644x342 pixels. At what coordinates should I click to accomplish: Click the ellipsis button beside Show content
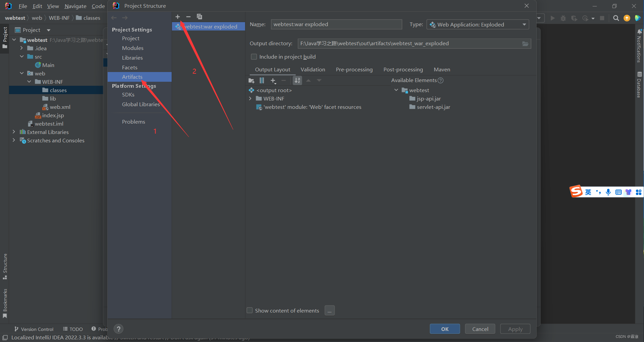coord(330,311)
